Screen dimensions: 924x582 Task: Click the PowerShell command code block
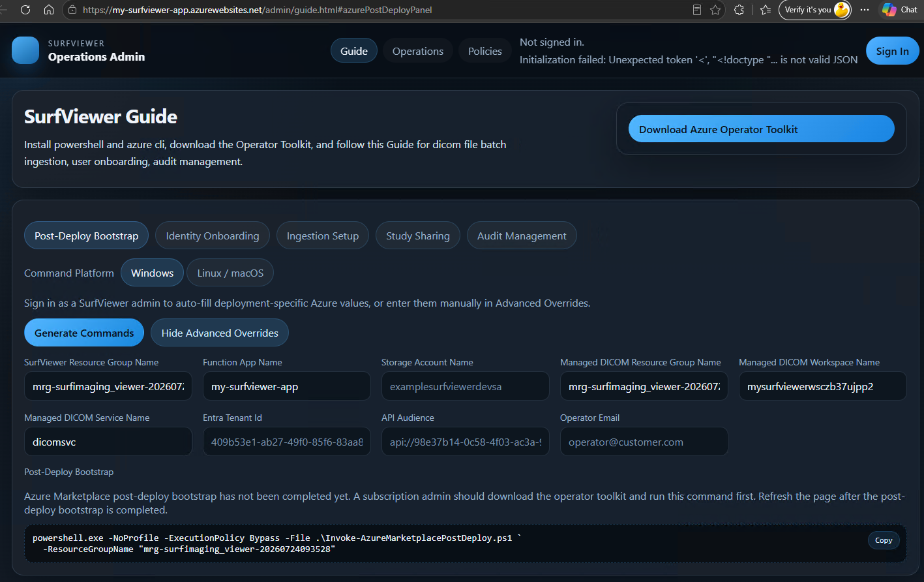point(466,544)
